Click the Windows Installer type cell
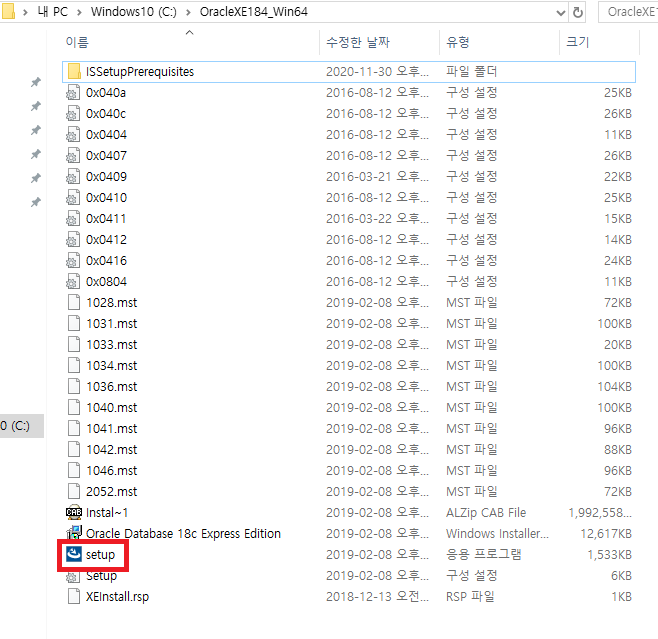658x639 pixels. click(497, 533)
